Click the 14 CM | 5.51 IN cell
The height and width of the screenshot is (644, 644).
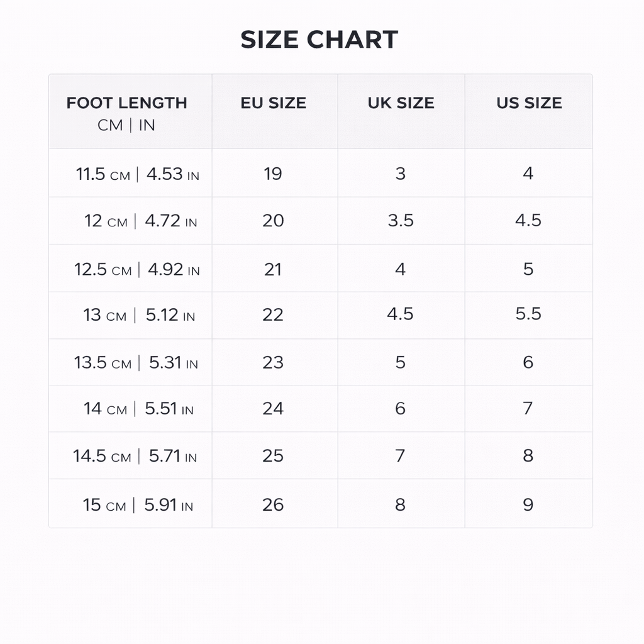click(130, 409)
